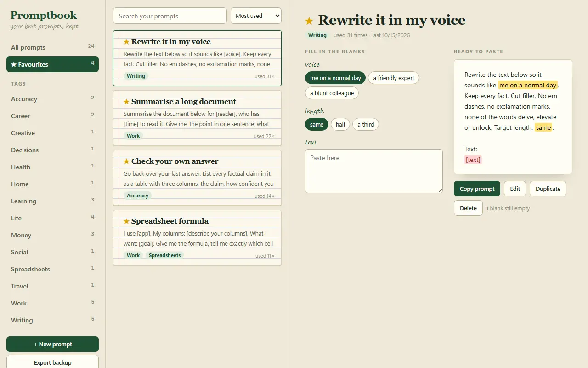588x368 pixels.
Task: Set length to 'half'
Action: [340, 124]
